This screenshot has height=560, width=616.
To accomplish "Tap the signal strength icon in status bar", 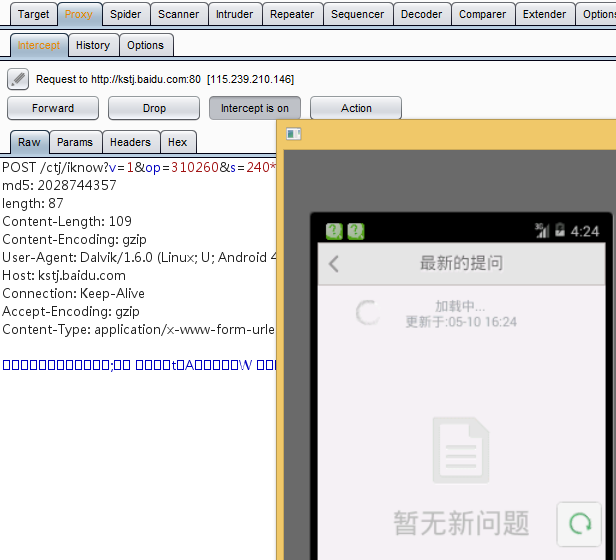I will click(542, 230).
